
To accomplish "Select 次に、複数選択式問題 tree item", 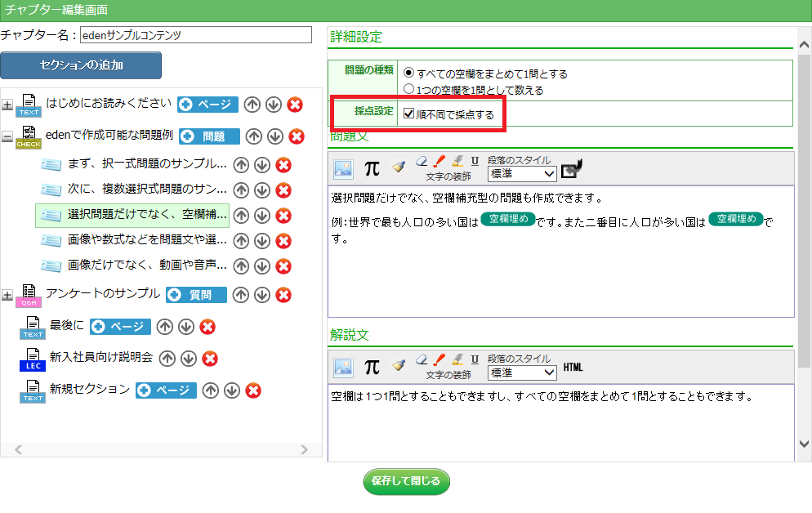I will tap(147, 190).
